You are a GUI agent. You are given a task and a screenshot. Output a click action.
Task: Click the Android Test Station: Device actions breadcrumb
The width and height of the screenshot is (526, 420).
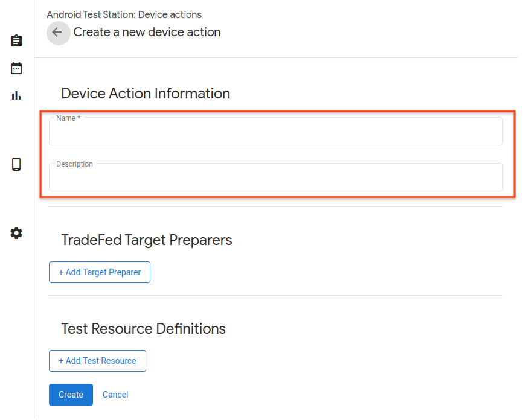[x=124, y=14]
